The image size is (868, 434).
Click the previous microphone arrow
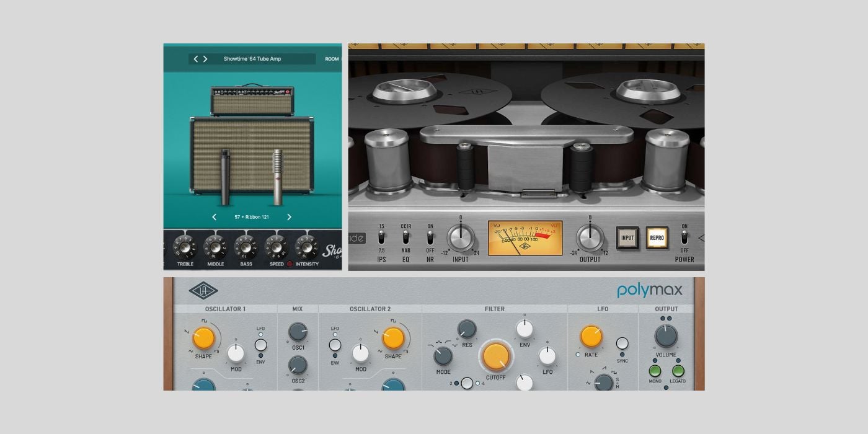coord(215,217)
